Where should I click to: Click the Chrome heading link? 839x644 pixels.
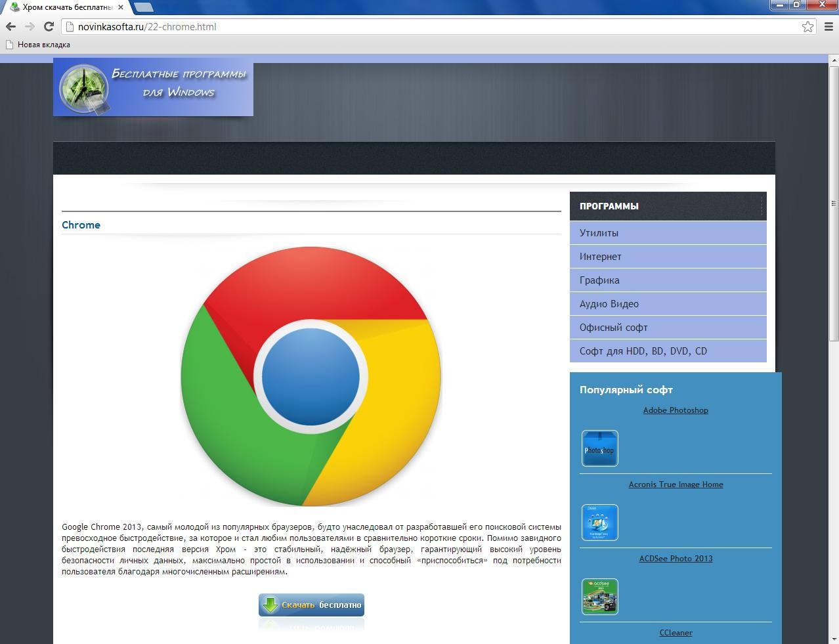click(x=81, y=225)
